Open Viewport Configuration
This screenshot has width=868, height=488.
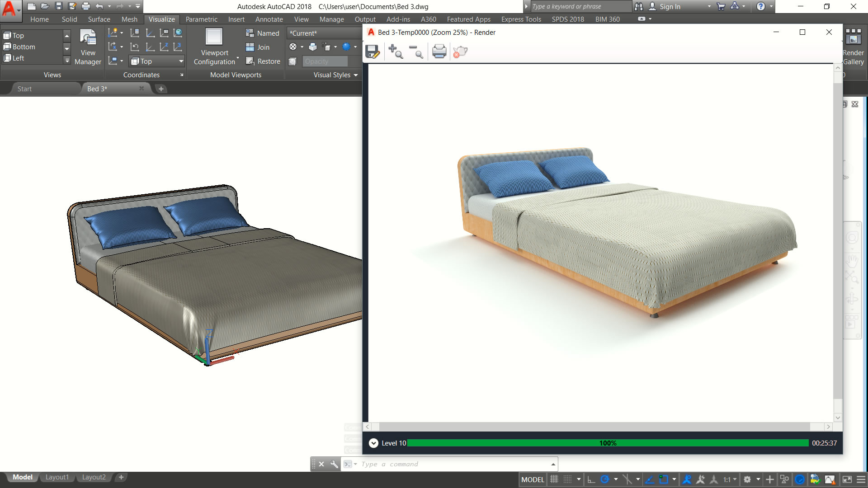tap(214, 47)
